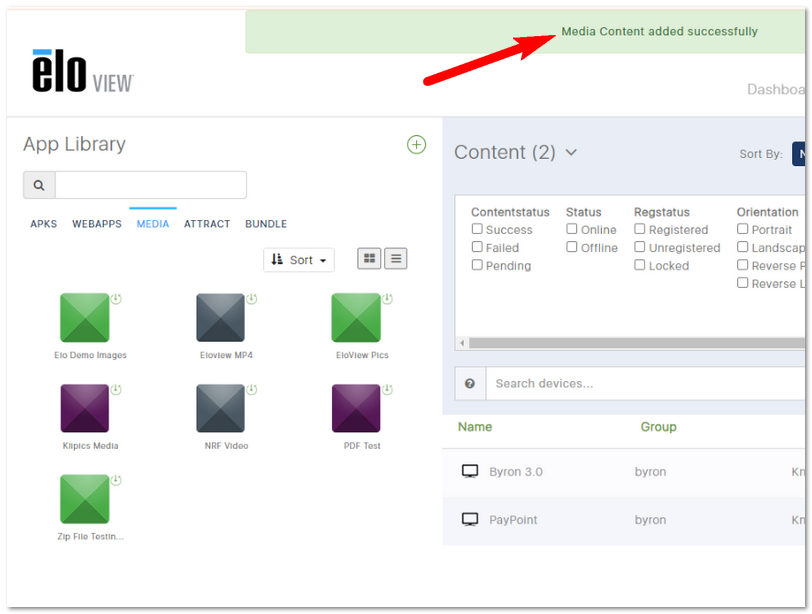Select the Byron 3.0 device name
Screen dimensions: 812x614
516,472
